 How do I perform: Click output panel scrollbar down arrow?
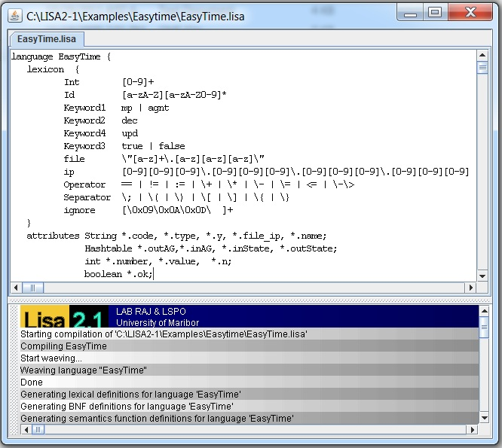485,418
